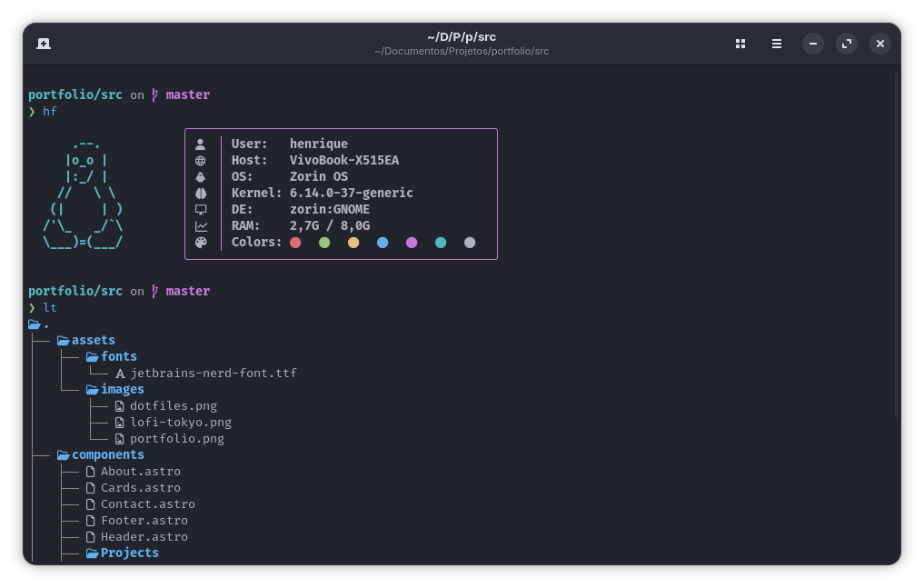This screenshot has height=588, width=924.
Task: Click the lofi-tokyo.png file entry
Action: [180, 422]
